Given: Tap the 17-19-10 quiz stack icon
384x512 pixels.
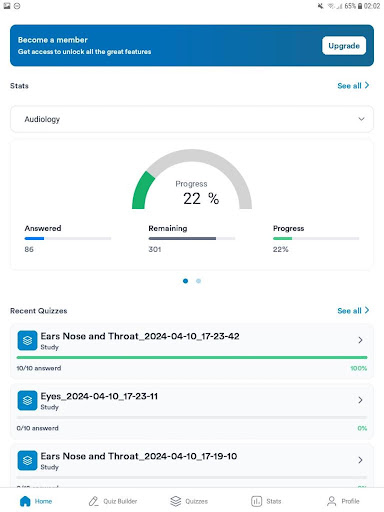Looking at the screenshot, I should (27, 460).
